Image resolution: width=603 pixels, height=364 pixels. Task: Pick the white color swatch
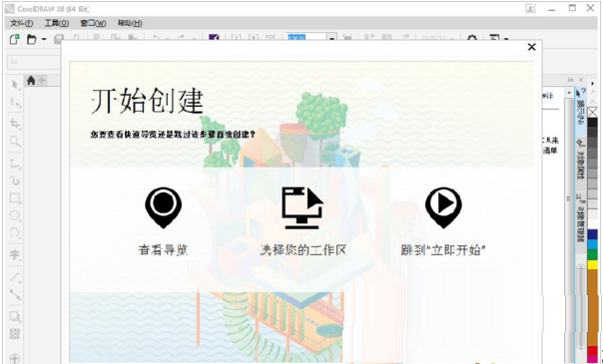[593, 224]
